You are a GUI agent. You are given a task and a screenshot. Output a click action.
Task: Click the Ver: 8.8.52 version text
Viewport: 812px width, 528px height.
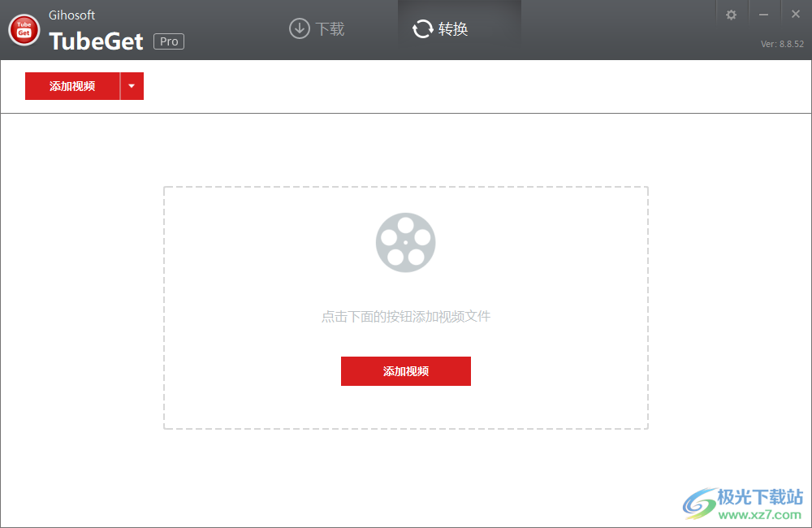(782, 44)
